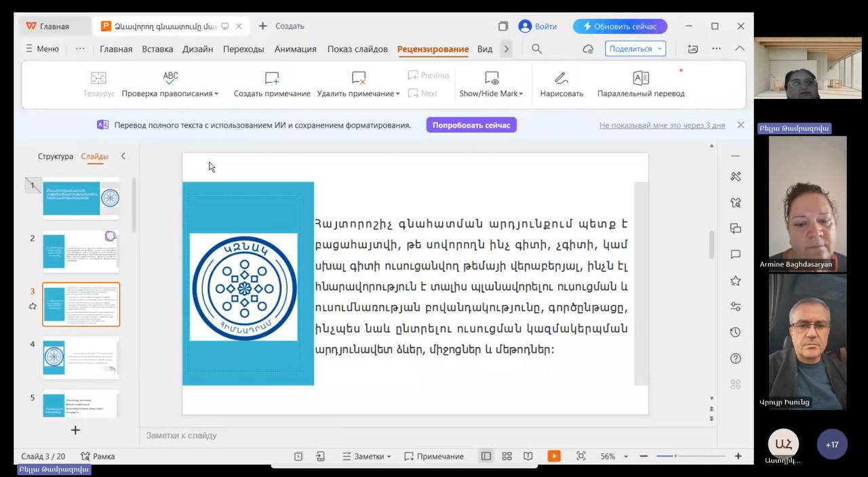
Task: Switch to slide sorter grid view
Action: click(x=507, y=456)
